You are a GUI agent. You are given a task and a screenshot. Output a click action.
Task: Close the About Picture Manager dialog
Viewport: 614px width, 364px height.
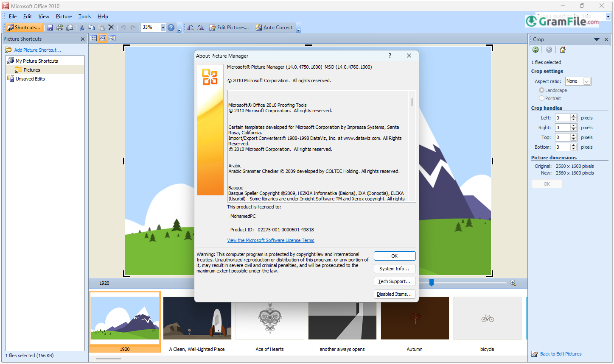(x=409, y=56)
